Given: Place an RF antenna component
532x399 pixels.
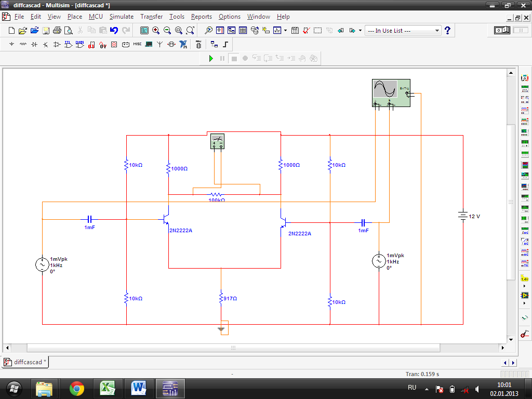Looking at the screenshot, I should [x=160, y=45].
